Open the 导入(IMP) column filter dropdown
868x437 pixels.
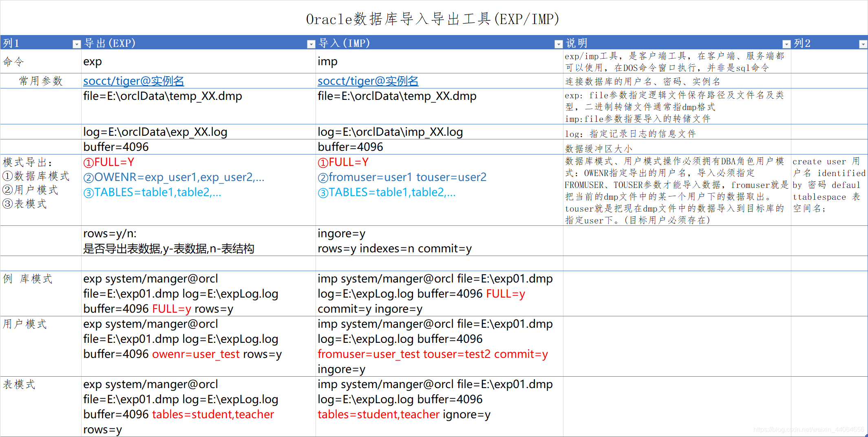click(x=559, y=44)
